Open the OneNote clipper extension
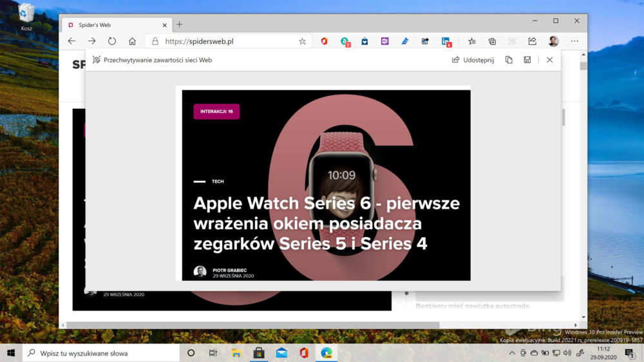Screen dimensions: 644x362 [x=384, y=41]
